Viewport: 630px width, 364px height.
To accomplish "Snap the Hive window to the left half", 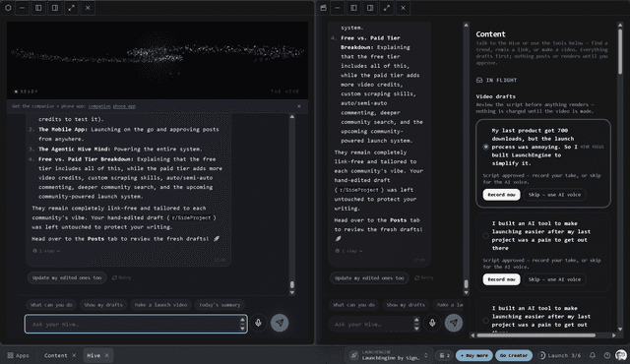I will click(x=38, y=8).
